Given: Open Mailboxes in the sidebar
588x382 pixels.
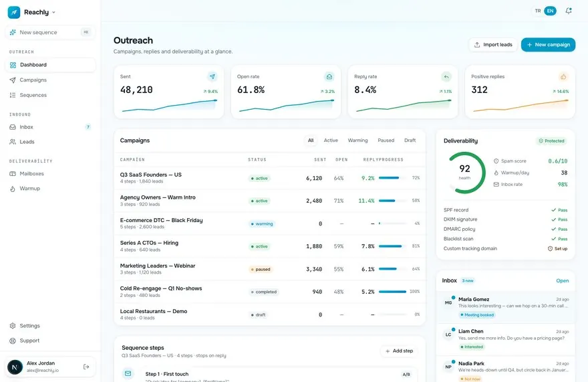Looking at the screenshot, I should (50, 173).
